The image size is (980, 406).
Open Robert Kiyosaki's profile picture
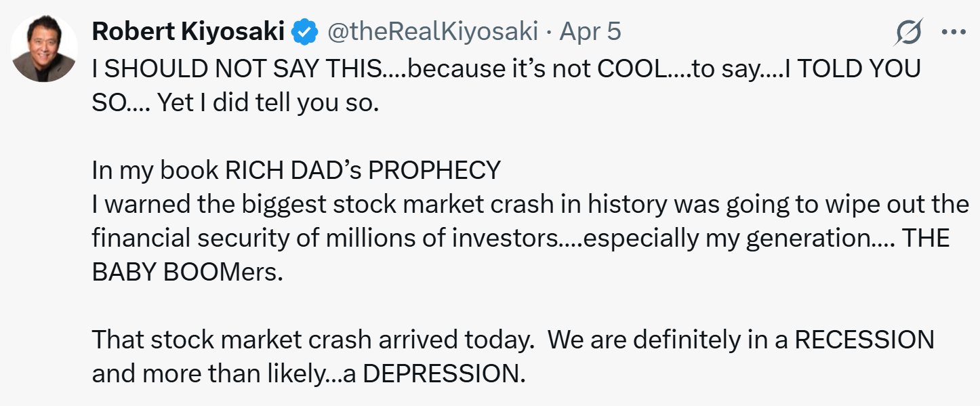[44, 49]
